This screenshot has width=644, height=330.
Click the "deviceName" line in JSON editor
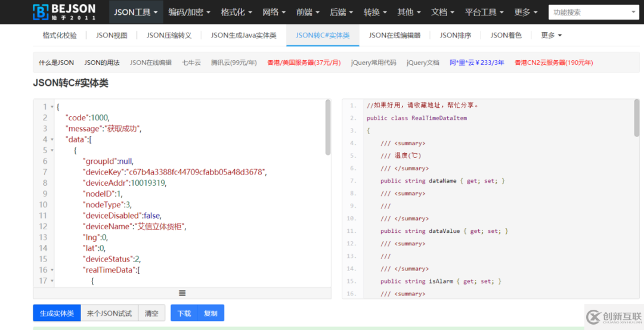point(135,226)
